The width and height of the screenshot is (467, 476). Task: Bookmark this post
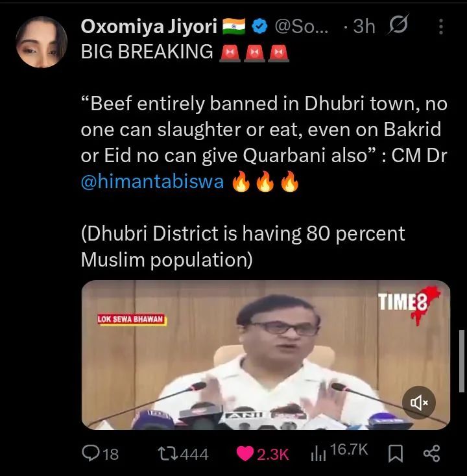pos(396,453)
